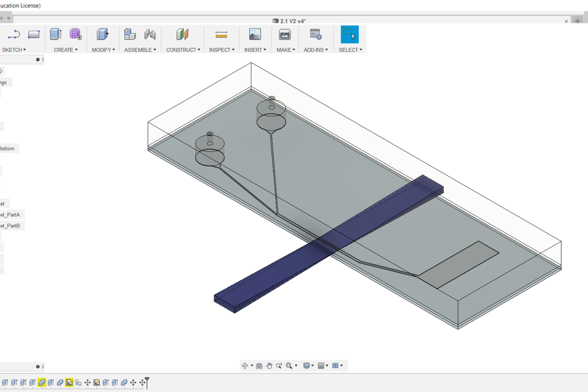
Task: Click the Insert image icon
Action: pos(255,34)
